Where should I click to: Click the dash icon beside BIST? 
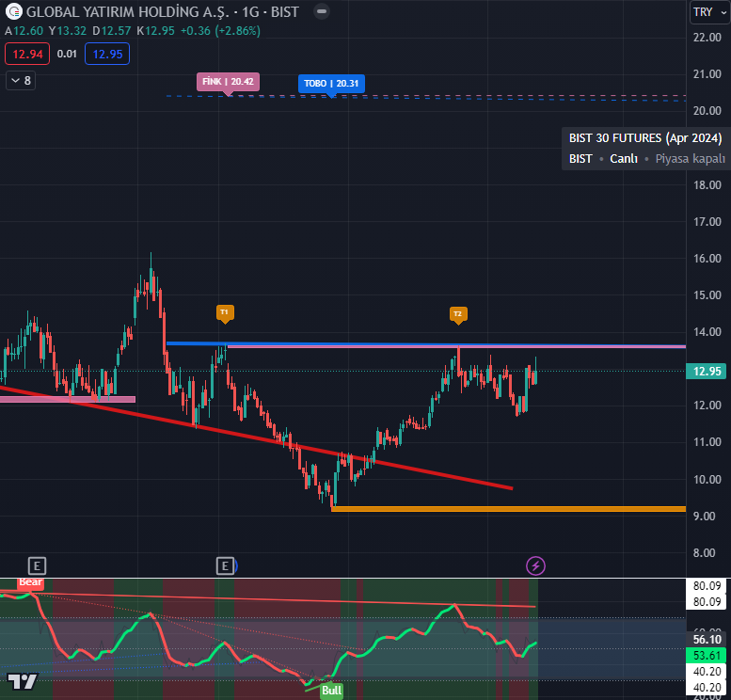321,11
